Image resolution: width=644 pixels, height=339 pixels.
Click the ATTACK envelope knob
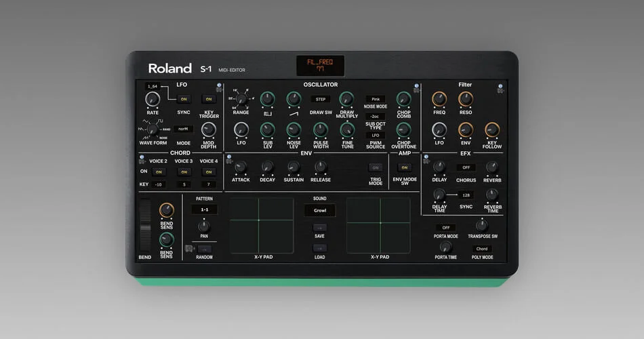[241, 167]
